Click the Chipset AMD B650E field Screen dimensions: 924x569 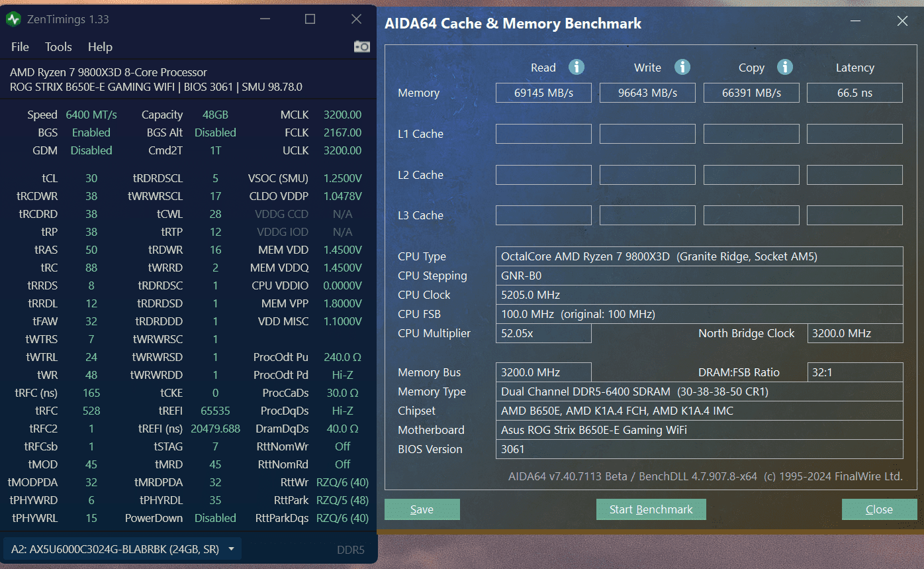pyautogui.click(x=699, y=411)
